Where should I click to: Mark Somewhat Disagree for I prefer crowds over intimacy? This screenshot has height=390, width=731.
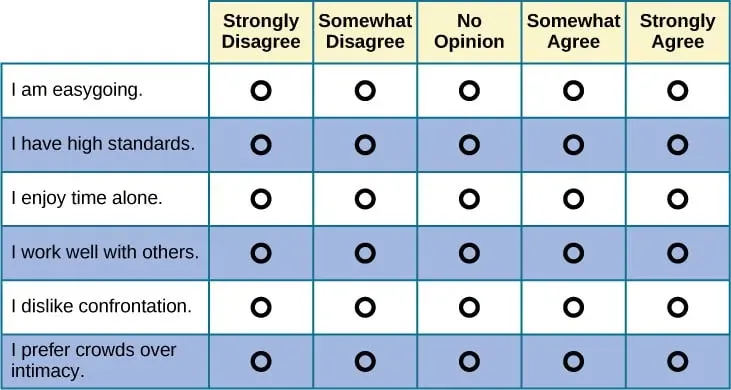365,361
